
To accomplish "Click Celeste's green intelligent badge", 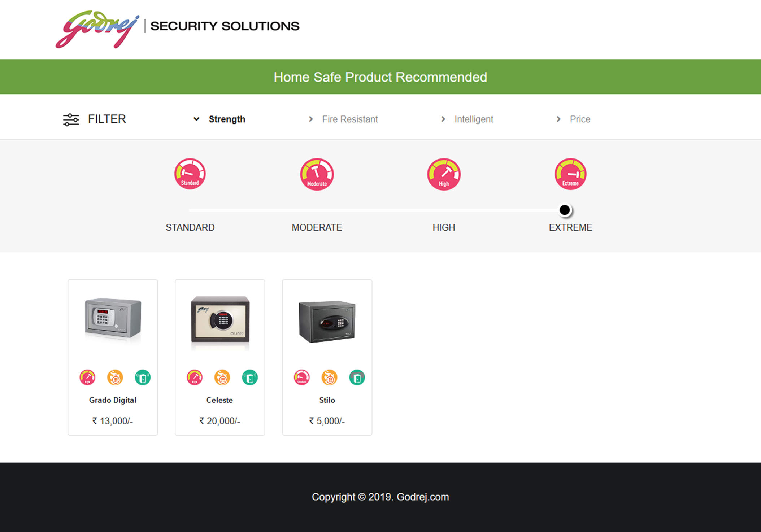I will [250, 378].
